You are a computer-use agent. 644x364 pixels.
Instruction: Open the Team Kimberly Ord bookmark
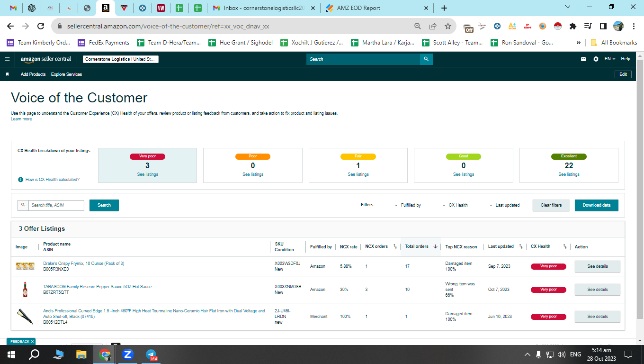pos(38,43)
